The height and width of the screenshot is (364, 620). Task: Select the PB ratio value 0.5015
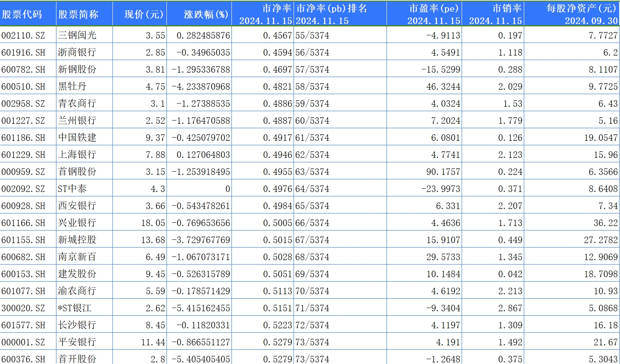point(277,240)
